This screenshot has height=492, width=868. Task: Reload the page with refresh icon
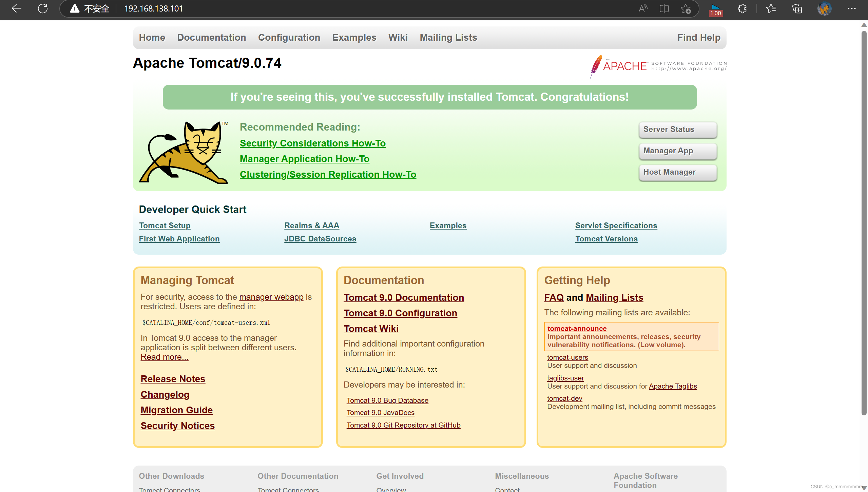point(43,8)
